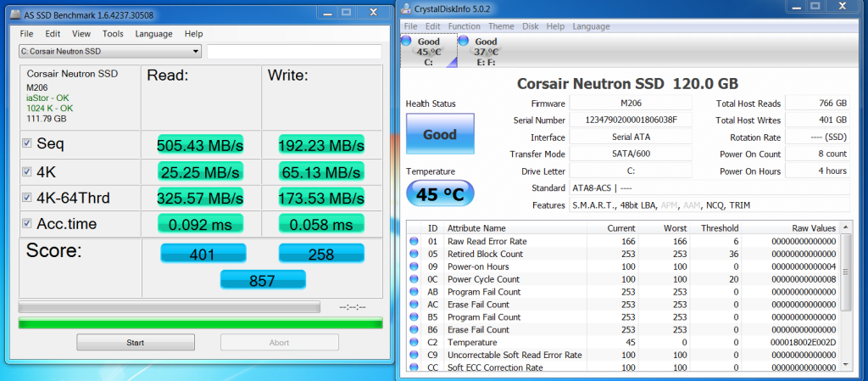Click the write score 258
This screenshot has height=381, width=868.
pos(321,255)
